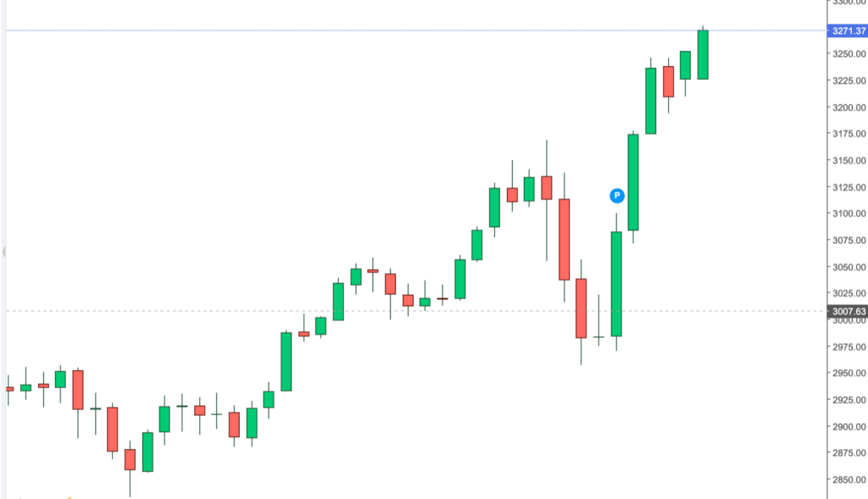The image size is (868, 499).
Task: Click the tall green candle right of P marker
Action: point(633,182)
